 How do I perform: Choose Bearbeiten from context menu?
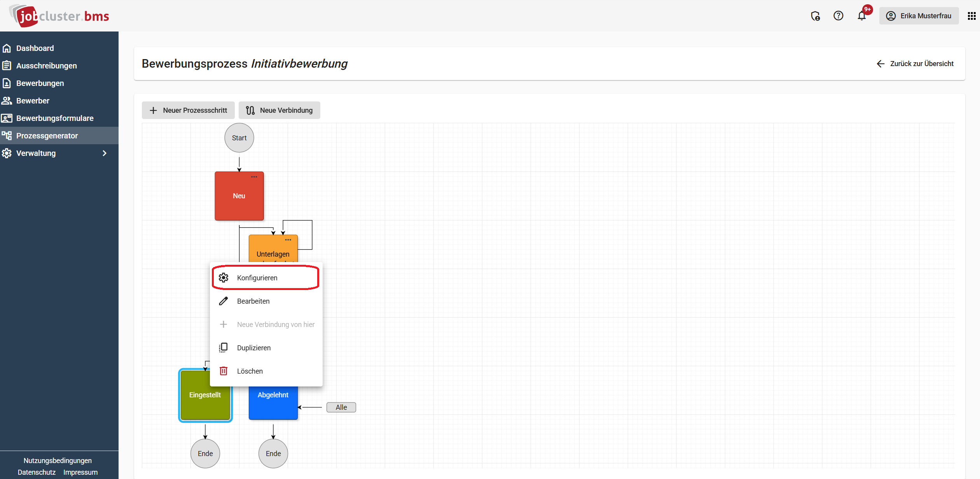point(266,301)
